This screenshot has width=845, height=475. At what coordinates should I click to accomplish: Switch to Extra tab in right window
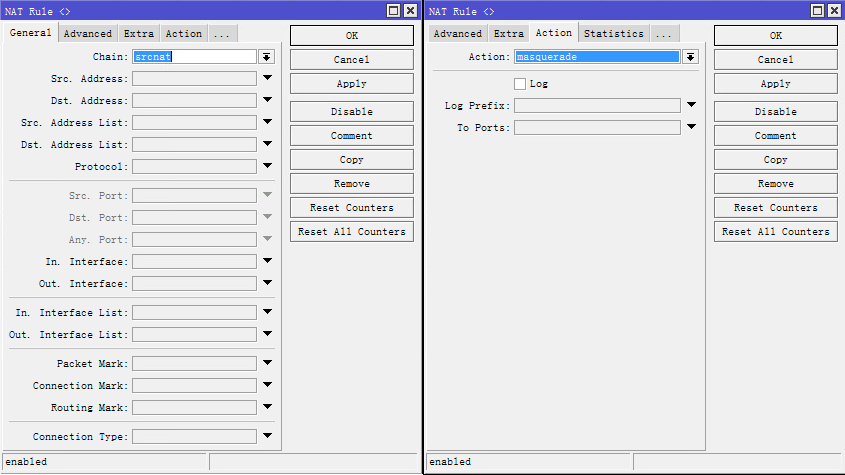(508, 34)
